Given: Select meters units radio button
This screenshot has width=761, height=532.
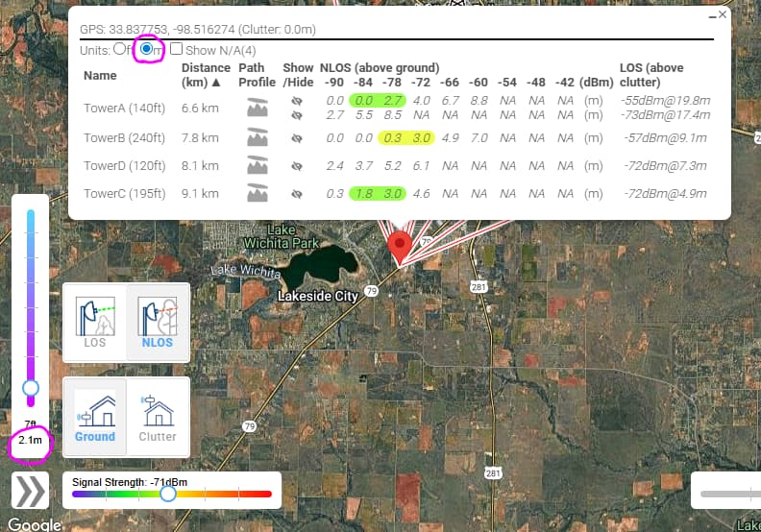Looking at the screenshot, I should pyautogui.click(x=147, y=49).
